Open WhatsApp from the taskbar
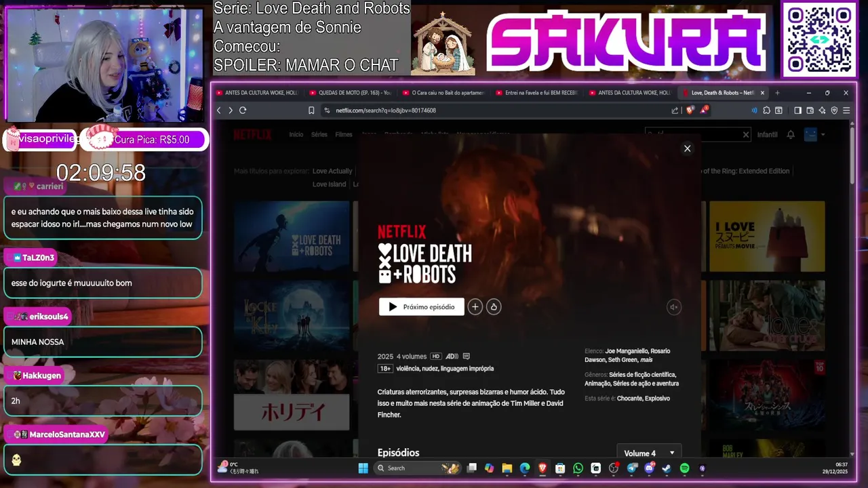Screen dimensions: 868x488 (x=578, y=468)
